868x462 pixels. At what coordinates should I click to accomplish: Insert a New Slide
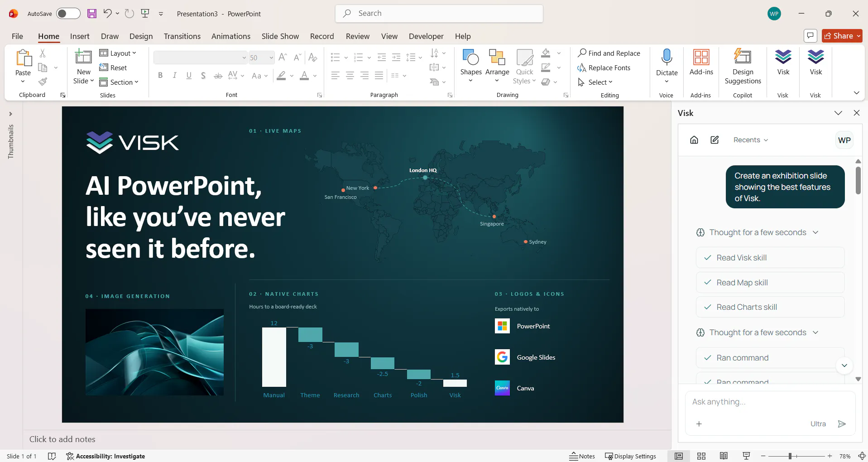83,67
